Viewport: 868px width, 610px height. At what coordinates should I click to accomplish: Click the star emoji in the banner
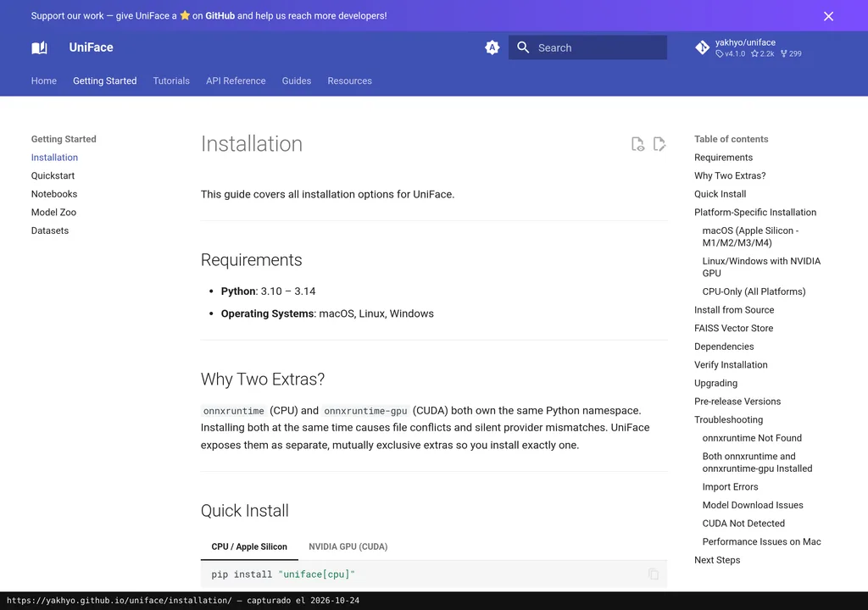[x=185, y=15]
